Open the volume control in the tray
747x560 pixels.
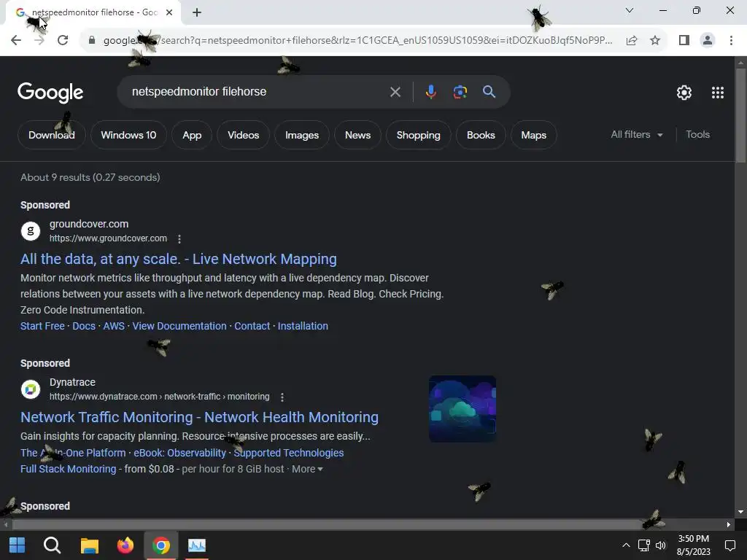point(661,545)
